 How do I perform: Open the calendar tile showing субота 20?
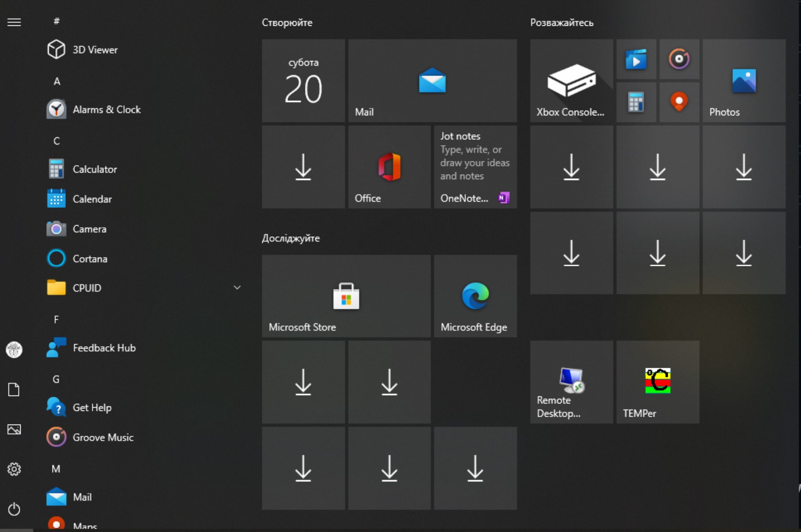coord(303,81)
